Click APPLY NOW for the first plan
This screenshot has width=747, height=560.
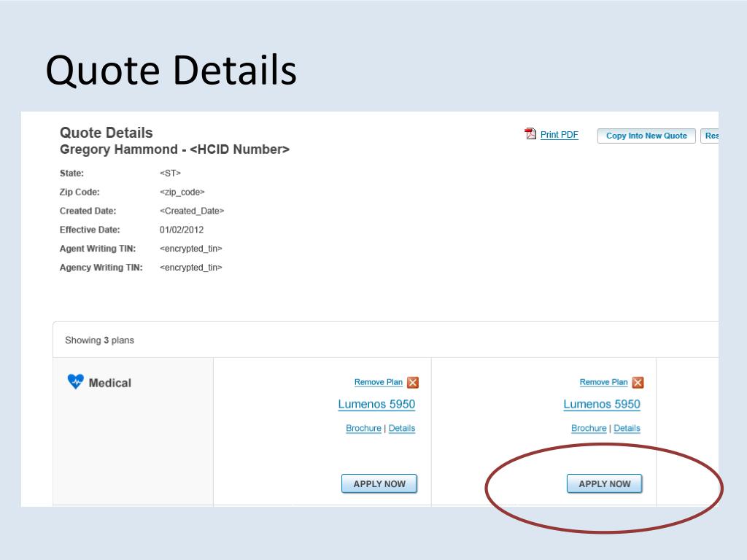tap(379, 484)
